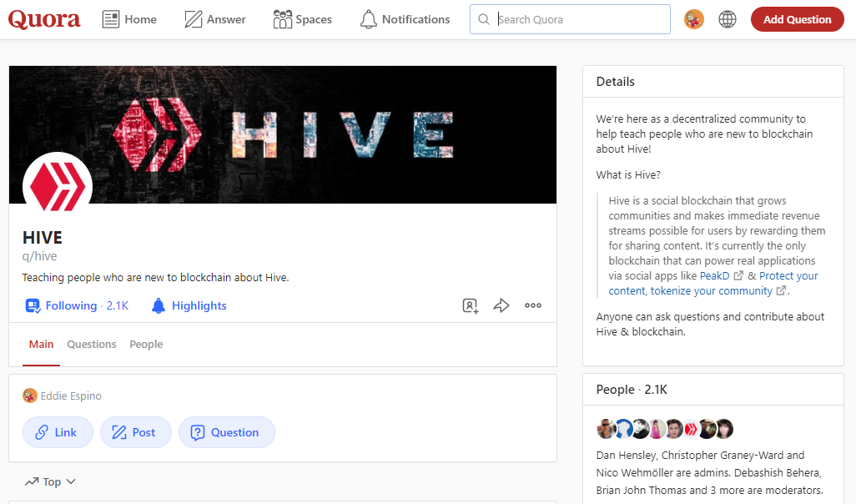Click the Details panel heading

(615, 82)
